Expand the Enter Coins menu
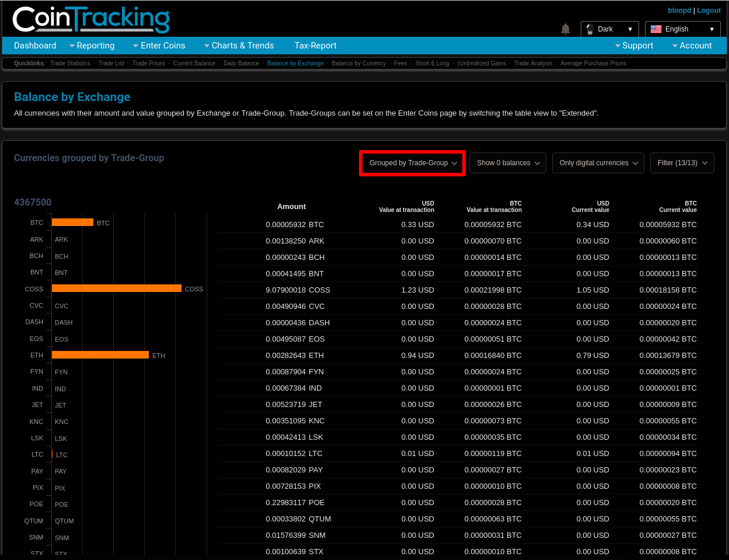 (159, 46)
